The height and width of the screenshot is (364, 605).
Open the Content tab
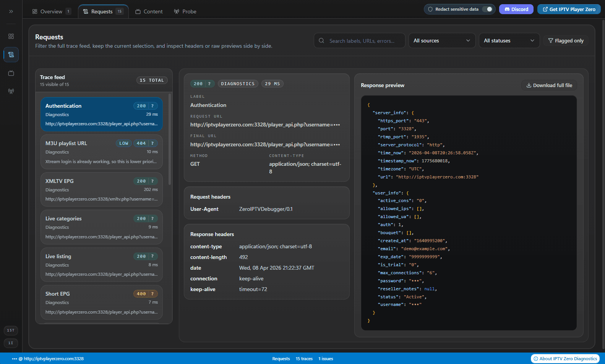149,11
